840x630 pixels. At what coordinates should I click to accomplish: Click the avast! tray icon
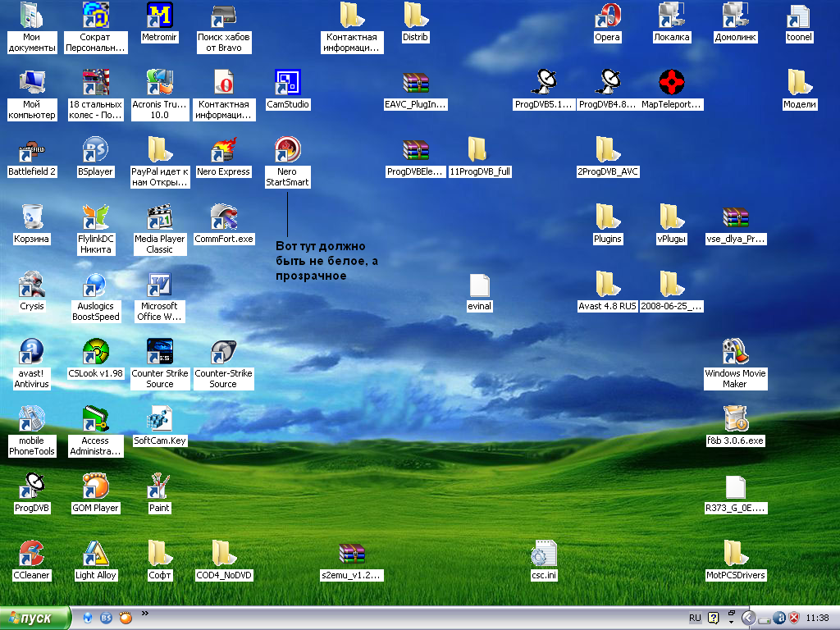pos(779,618)
